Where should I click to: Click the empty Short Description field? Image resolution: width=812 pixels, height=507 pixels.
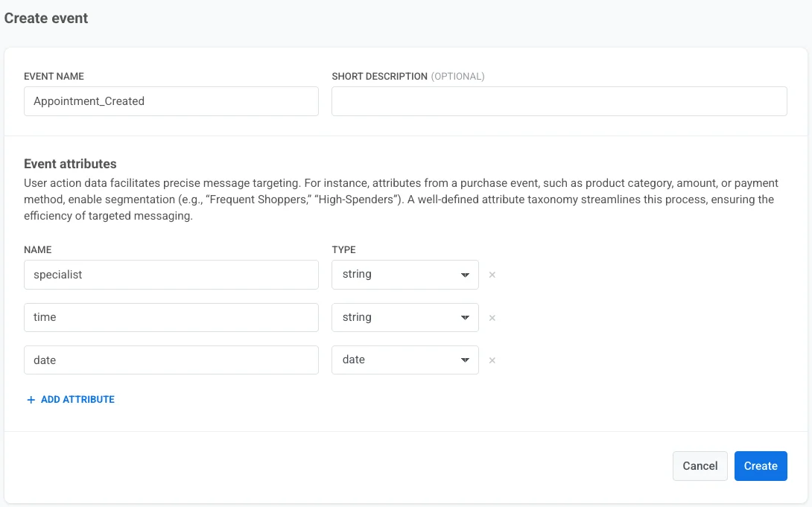click(x=559, y=101)
